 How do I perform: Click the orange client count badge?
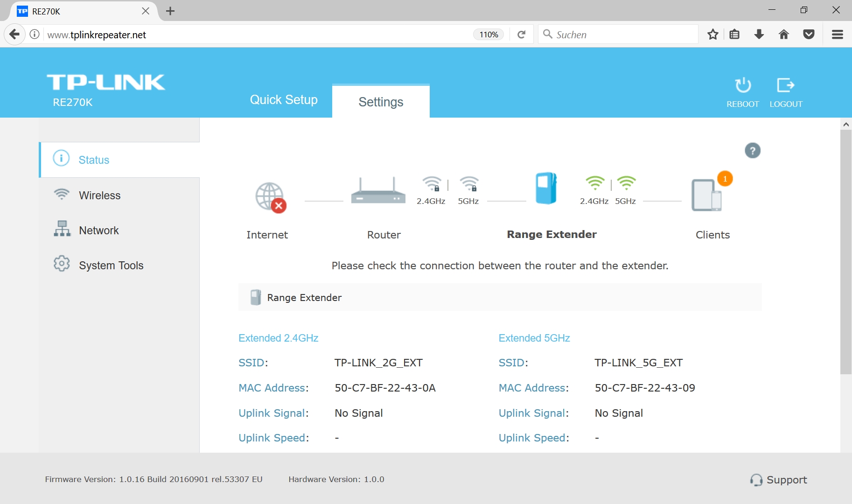(725, 179)
